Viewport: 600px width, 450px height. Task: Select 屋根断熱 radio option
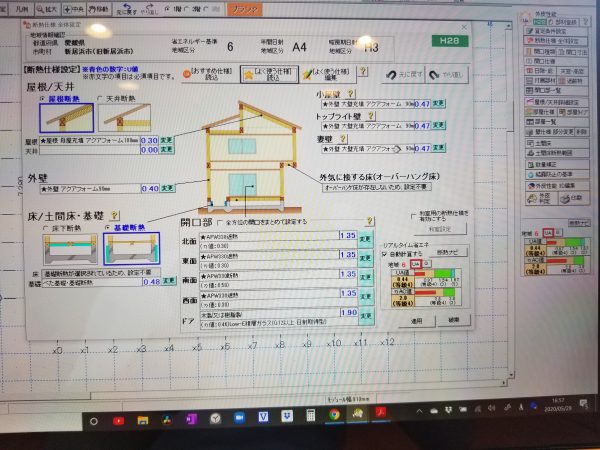42,99
